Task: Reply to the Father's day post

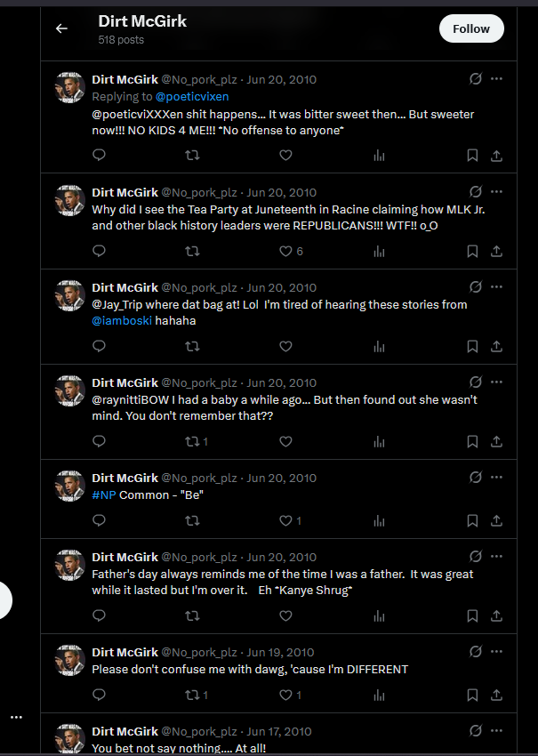Action: coord(99,615)
